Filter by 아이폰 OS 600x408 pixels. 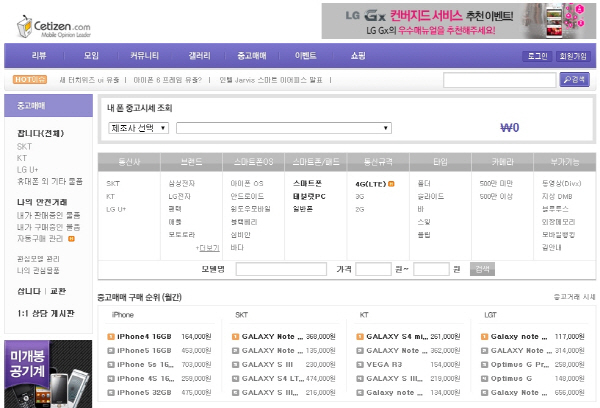click(247, 184)
